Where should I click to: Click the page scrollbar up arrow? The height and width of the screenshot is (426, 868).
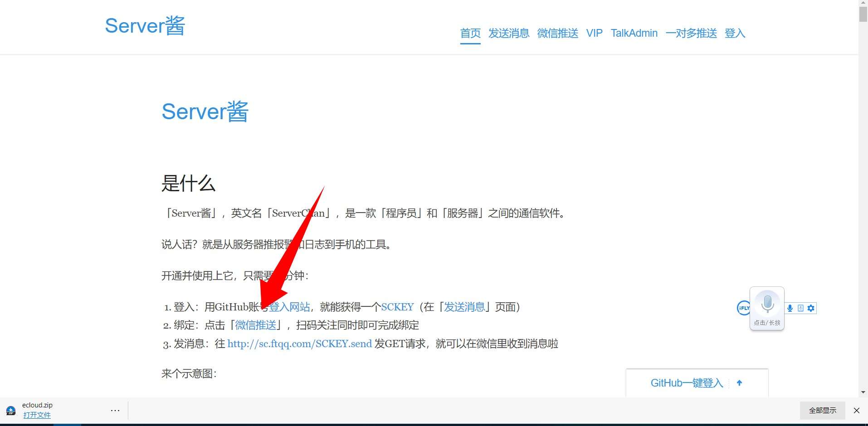[x=863, y=3]
